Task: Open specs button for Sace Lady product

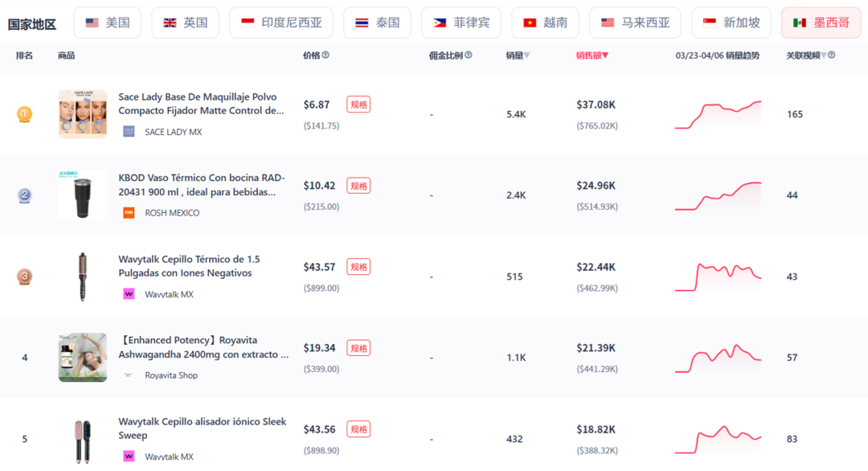Action: (x=358, y=104)
